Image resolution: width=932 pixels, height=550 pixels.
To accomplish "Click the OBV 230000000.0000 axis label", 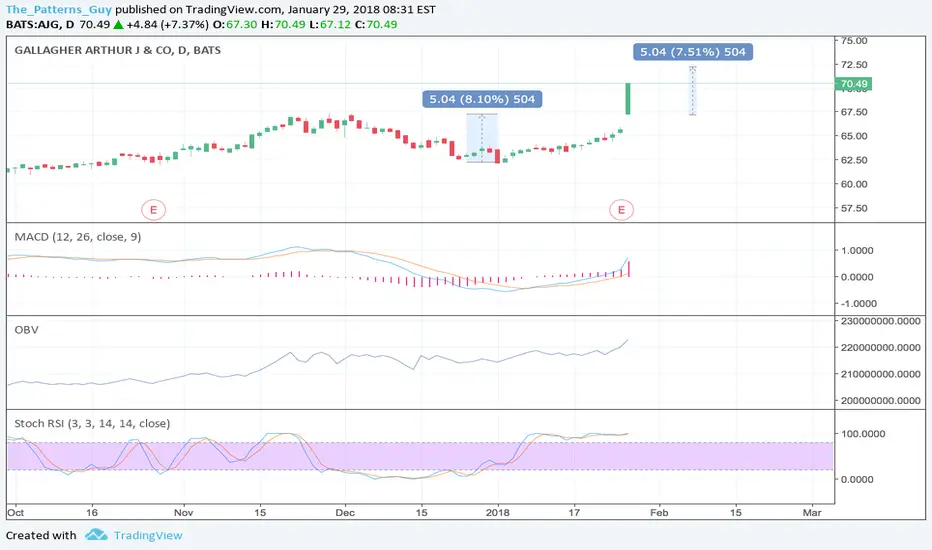I will click(881, 321).
